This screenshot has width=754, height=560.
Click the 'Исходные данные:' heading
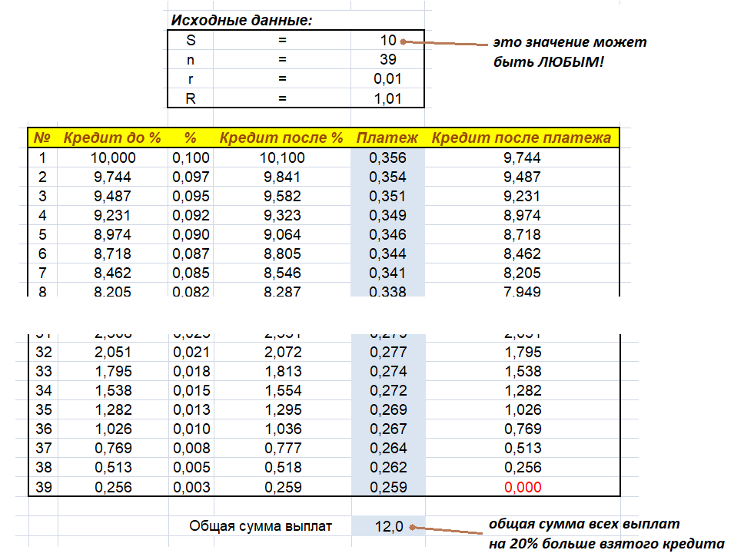tap(241, 20)
